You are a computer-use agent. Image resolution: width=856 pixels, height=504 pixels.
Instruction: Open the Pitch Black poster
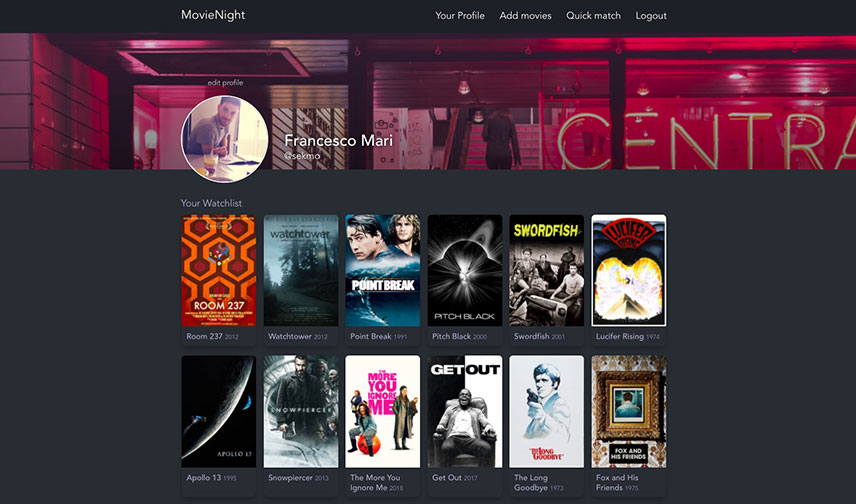[465, 270]
